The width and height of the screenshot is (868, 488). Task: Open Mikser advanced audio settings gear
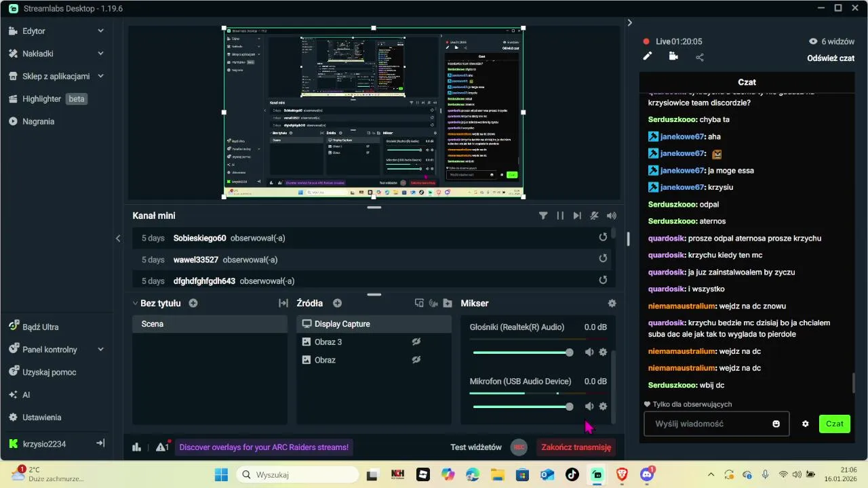pyautogui.click(x=612, y=304)
